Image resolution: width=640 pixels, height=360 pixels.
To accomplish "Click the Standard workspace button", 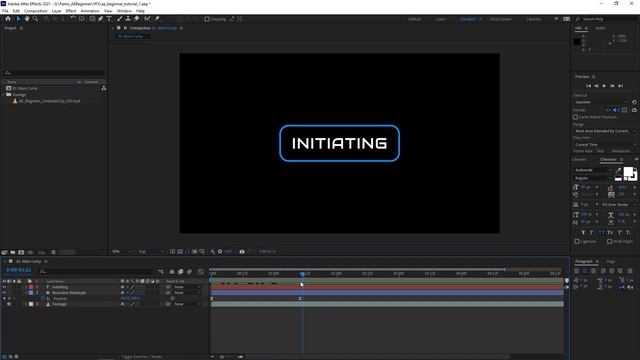I will click(x=468, y=19).
